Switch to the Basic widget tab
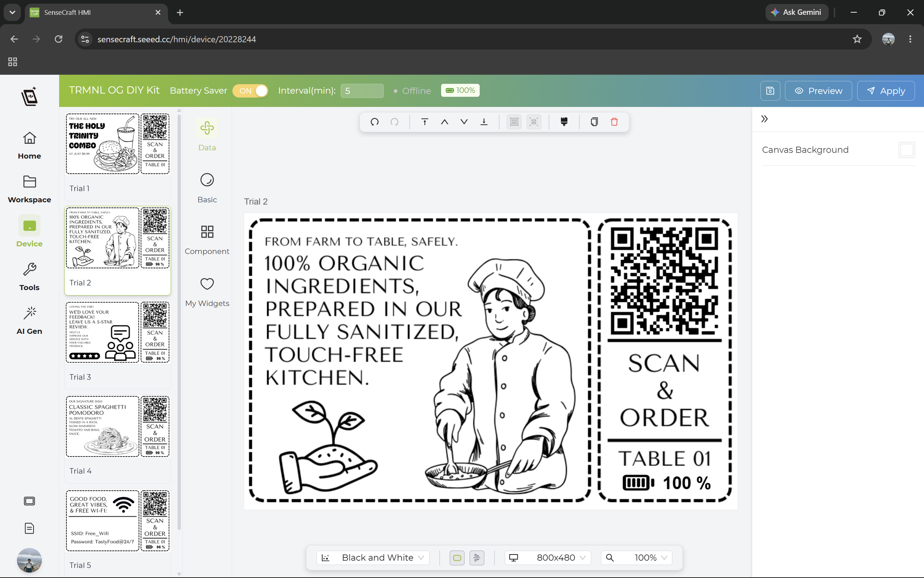Image resolution: width=924 pixels, height=578 pixels. [x=207, y=188]
